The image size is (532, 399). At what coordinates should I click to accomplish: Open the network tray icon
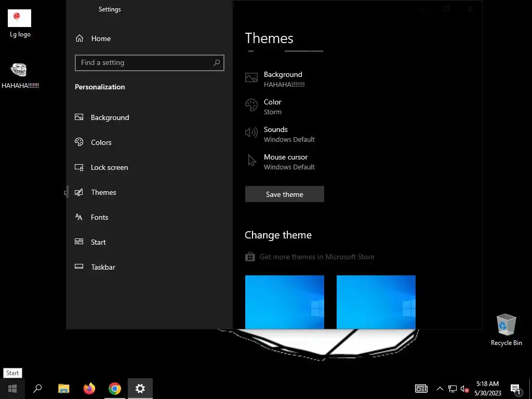[x=453, y=389]
